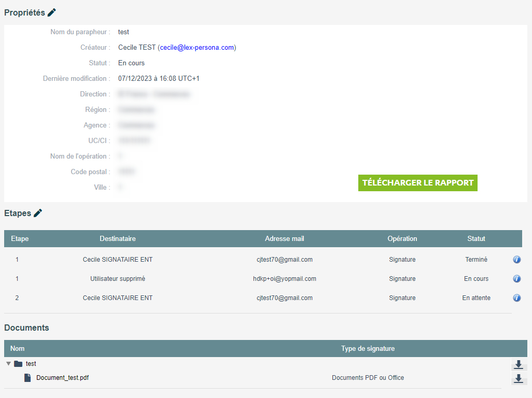Click the Document_test.pdf file icon
Screen dimensions: 532x398
pyautogui.click(x=28, y=378)
